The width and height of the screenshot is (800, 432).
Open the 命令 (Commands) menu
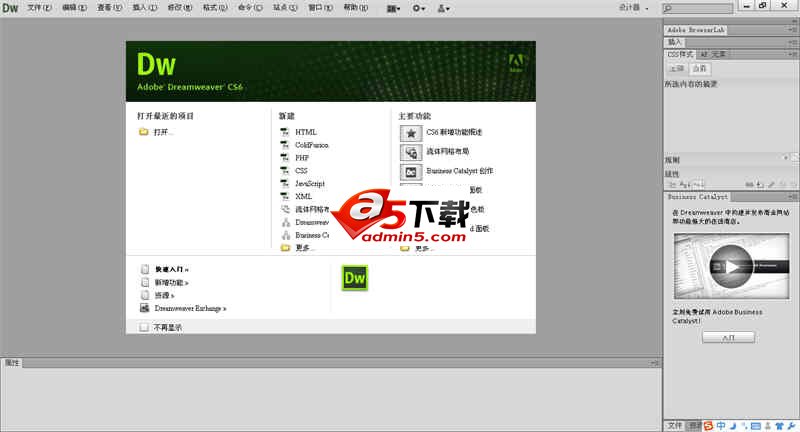(x=250, y=8)
